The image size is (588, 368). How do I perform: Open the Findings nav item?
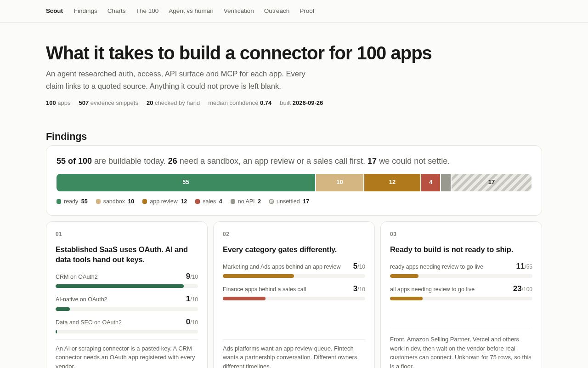(85, 11)
